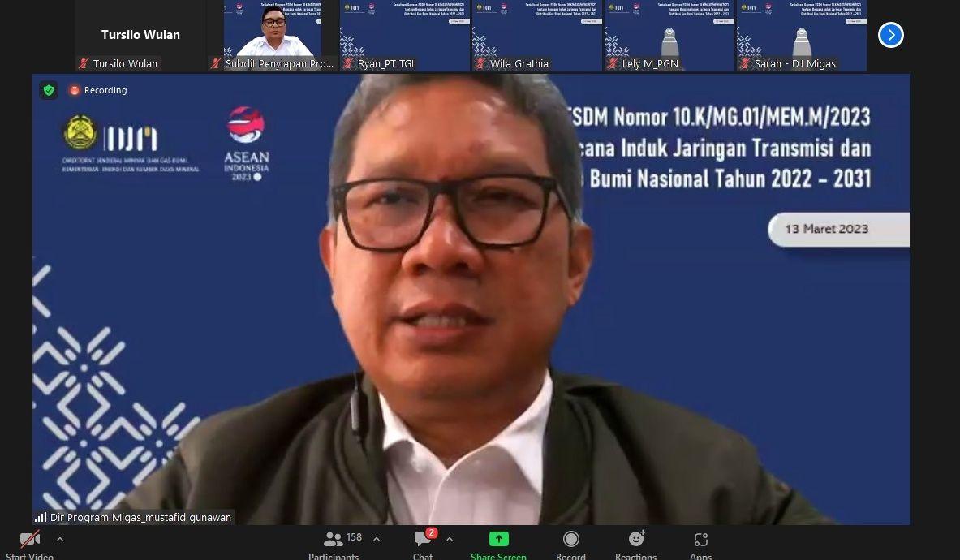Click the blue next participants arrow
This screenshot has width=960, height=560.
pos(890,35)
